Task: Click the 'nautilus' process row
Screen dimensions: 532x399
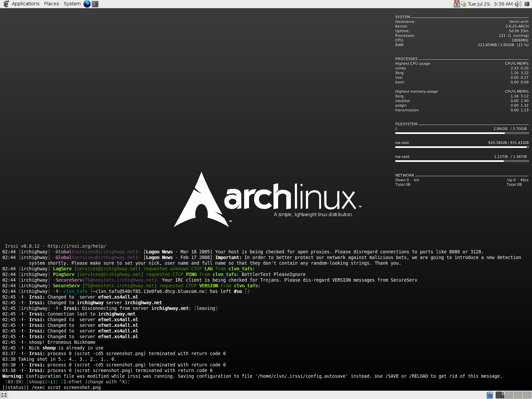Action: point(462,101)
